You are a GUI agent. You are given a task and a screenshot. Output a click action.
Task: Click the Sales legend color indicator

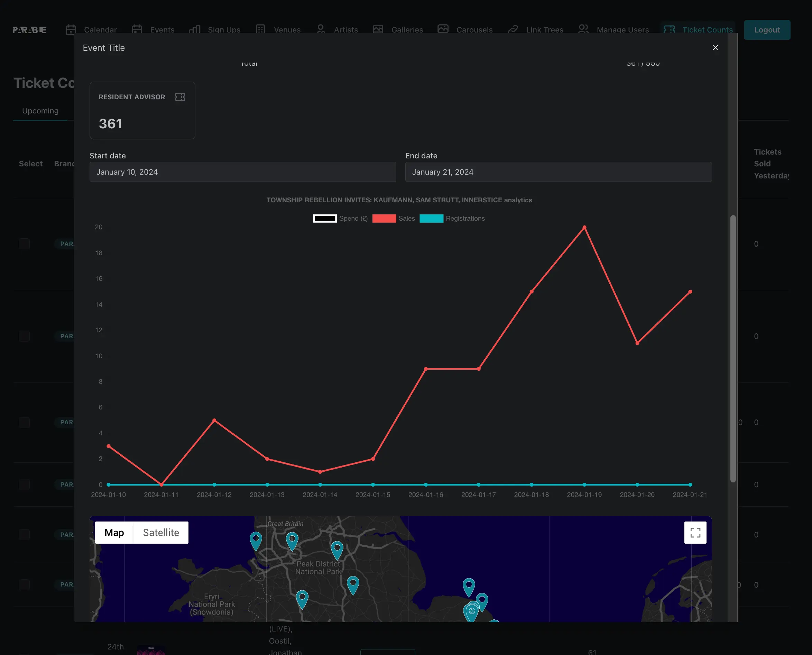(385, 218)
